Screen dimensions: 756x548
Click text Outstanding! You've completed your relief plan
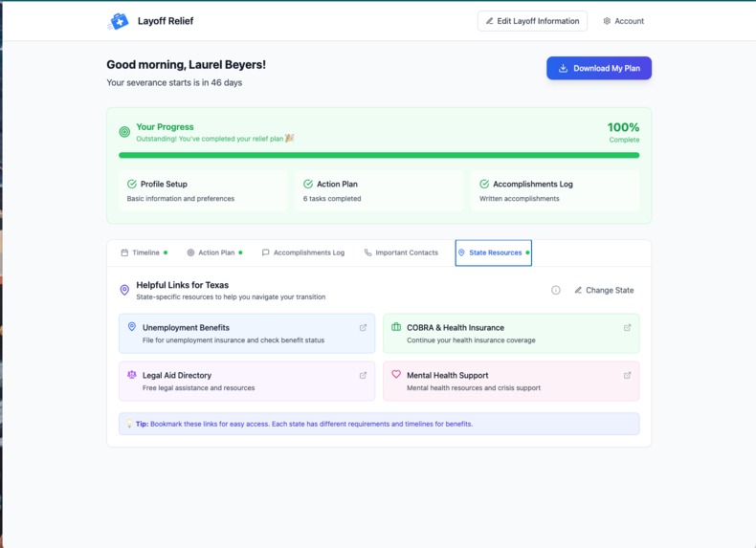[x=210, y=139]
